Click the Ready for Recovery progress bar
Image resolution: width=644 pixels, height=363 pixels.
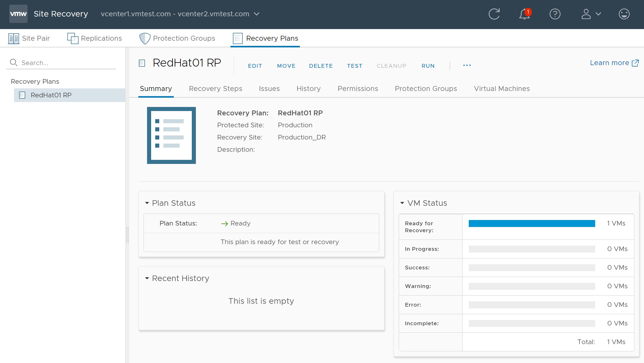tap(532, 223)
